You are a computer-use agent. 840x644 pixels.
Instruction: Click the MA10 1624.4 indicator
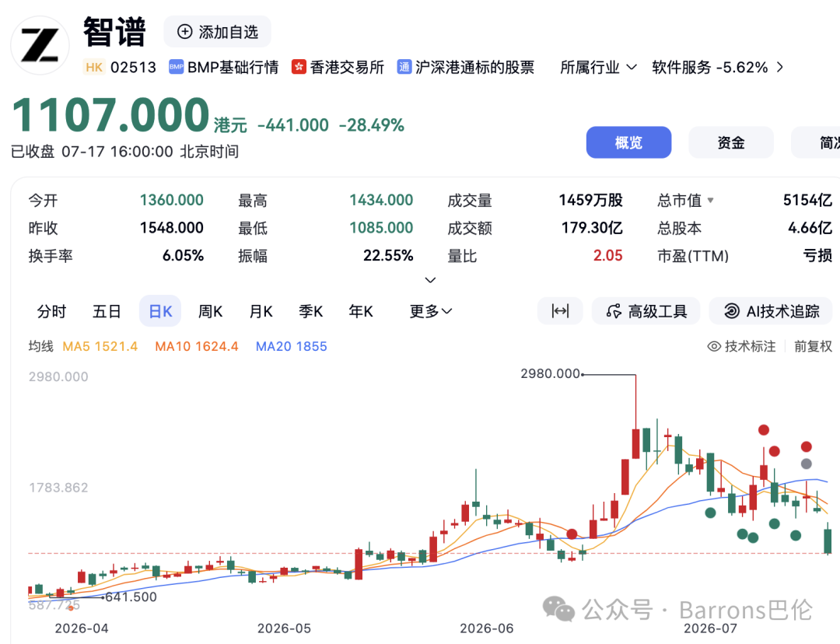(x=197, y=347)
